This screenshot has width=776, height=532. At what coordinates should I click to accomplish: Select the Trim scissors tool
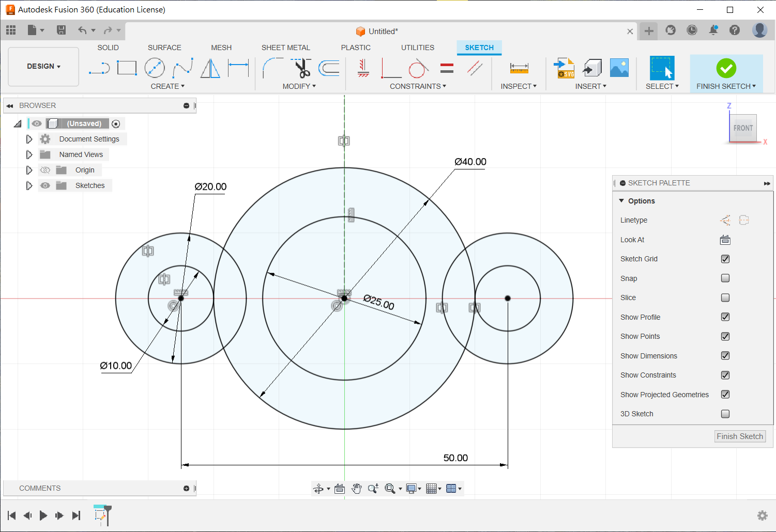click(301, 68)
